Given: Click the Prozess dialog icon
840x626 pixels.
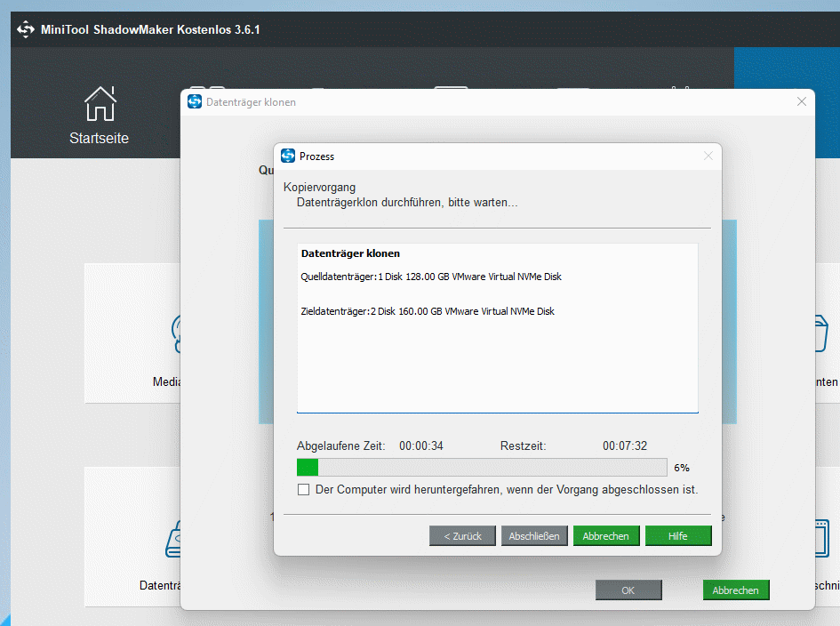Looking at the screenshot, I should point(288,156).
